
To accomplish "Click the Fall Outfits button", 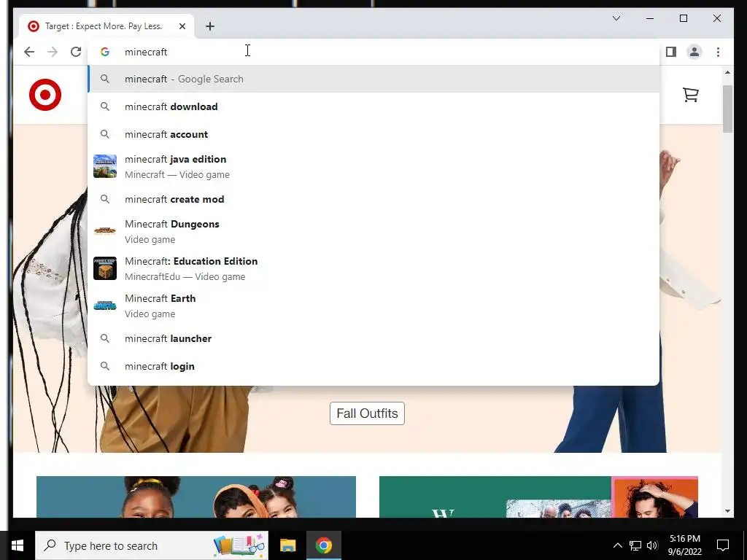I will tap(367, 413).
